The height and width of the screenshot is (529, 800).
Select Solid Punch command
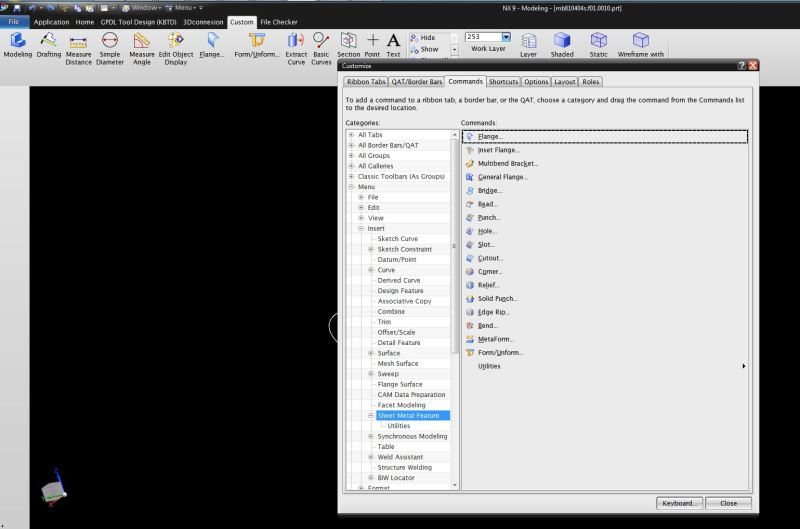click(491, 298)
